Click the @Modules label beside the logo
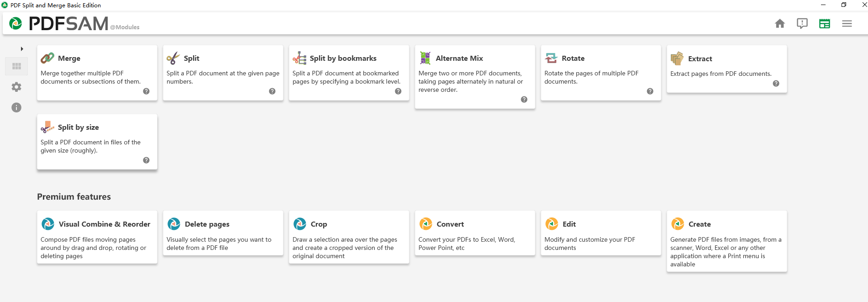Viewport: 868px width, 302px height. pos(125,27)
